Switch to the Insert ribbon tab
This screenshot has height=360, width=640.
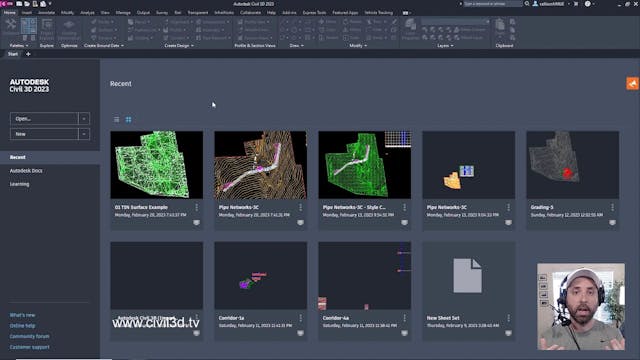coord(27,13)
